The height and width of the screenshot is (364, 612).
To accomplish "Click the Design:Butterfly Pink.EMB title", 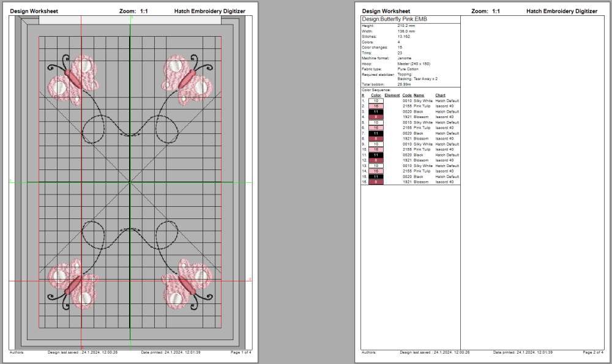I will tap(394, 20).
